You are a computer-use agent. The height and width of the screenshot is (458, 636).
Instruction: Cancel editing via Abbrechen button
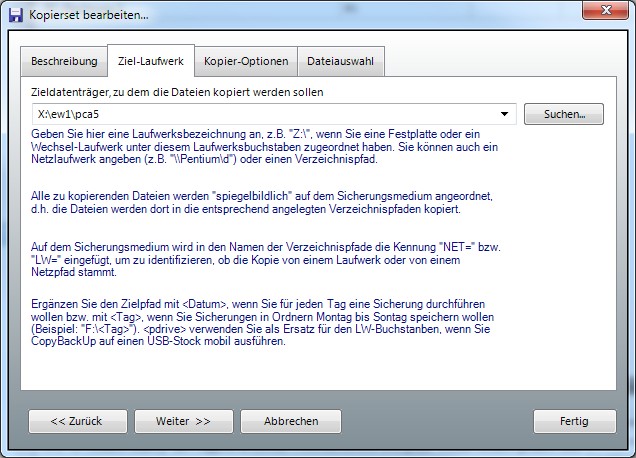(291, 421)
